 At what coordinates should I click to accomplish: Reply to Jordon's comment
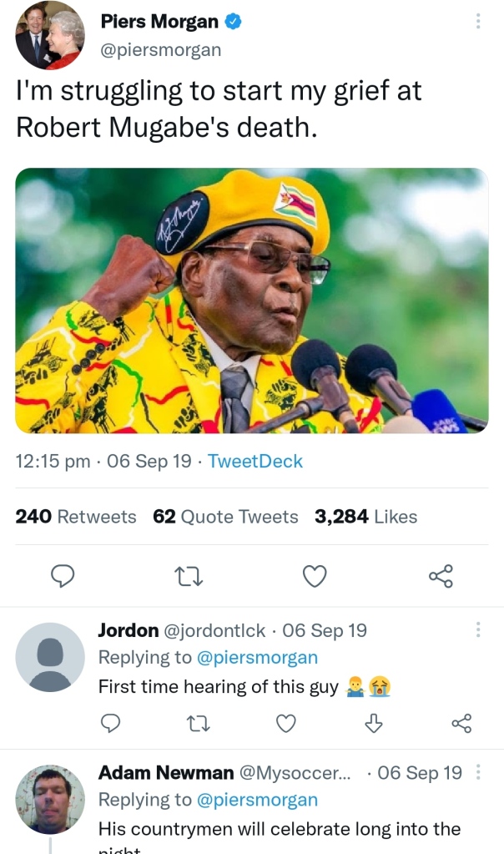pos(111,723)
